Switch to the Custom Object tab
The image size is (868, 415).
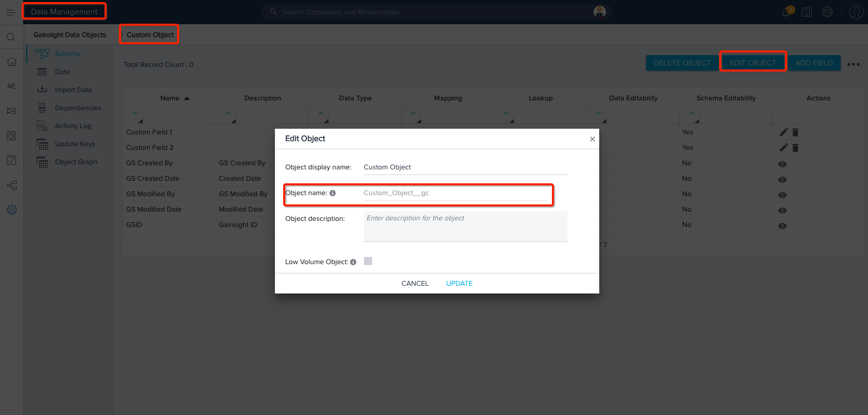click(150, 34)
